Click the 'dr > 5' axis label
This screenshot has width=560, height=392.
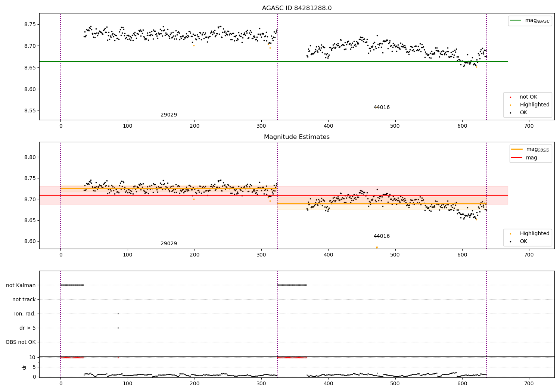[x=28, y=328]
